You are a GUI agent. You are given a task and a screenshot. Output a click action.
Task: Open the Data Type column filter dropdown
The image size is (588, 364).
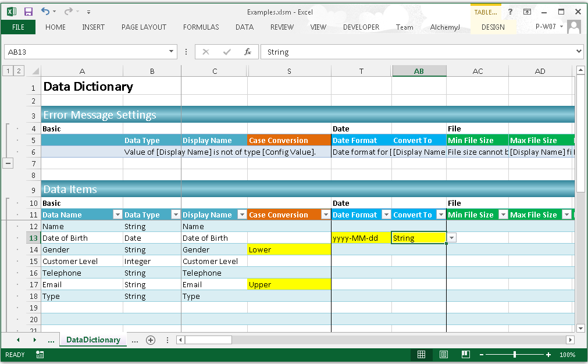tap(175, 215)
